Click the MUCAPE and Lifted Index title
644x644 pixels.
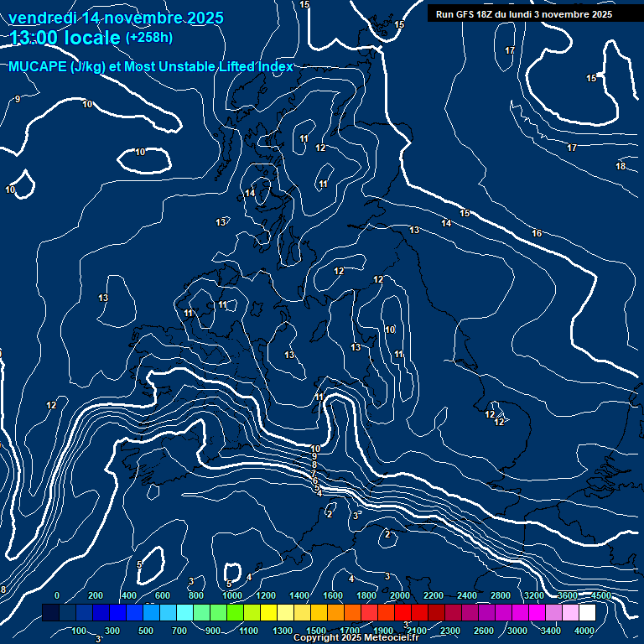pos(151,67)
